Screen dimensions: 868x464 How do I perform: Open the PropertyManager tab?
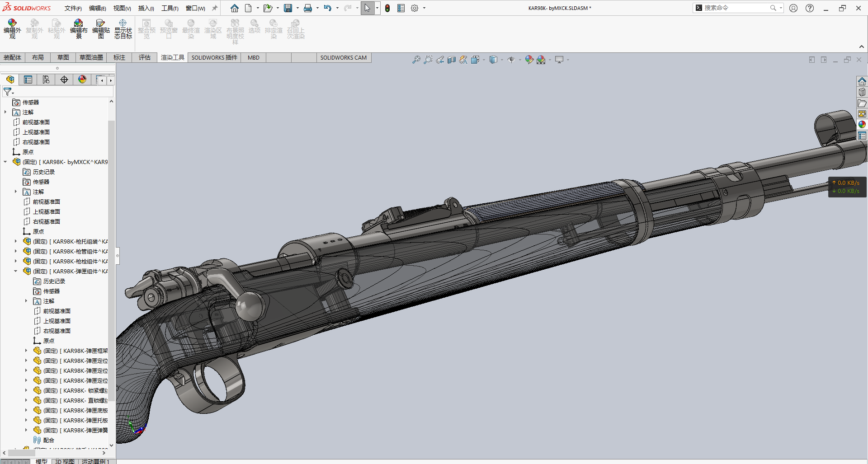28,80
